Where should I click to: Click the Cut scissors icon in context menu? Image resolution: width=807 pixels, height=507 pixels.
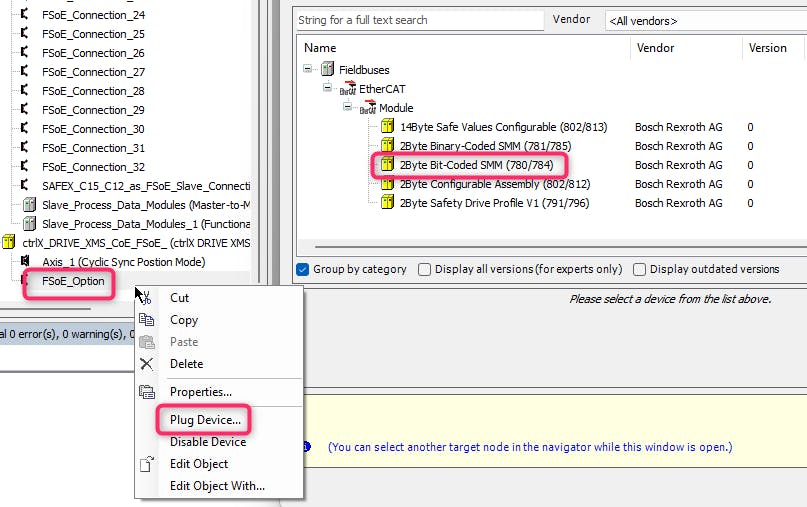[147, 298]
